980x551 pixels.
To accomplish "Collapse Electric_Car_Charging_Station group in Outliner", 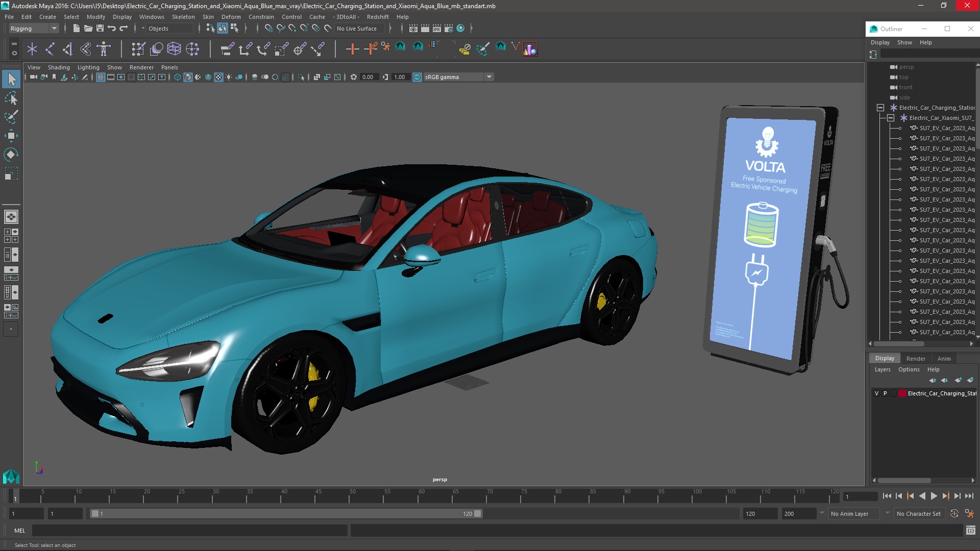I will (x=880, y=108).
